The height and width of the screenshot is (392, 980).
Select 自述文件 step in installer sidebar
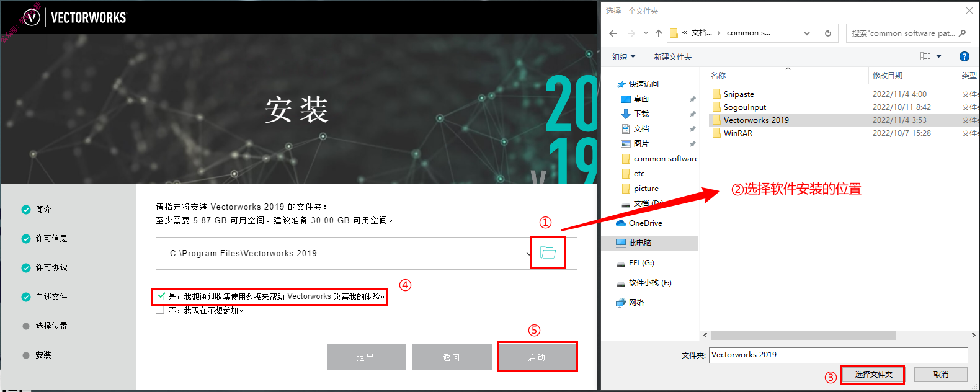45,297
